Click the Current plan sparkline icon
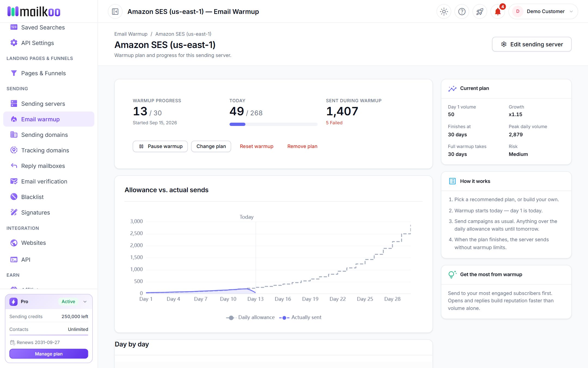The width and height of the screenshot is (588, 368). point(452,88)
